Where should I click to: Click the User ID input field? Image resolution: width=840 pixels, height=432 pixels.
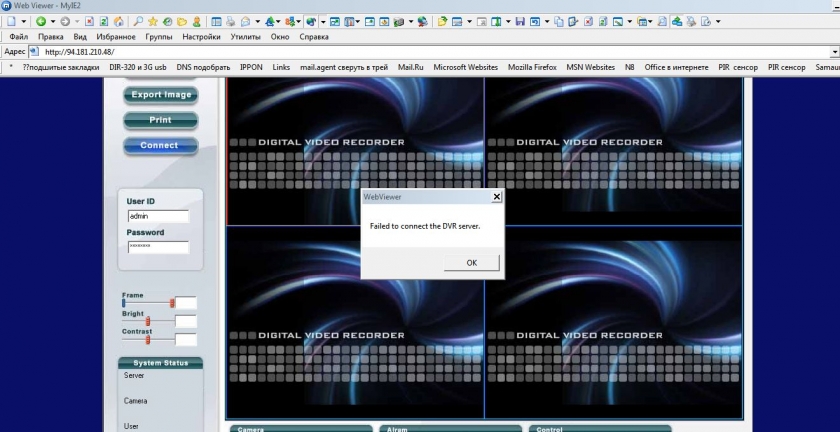pos(159,217)
